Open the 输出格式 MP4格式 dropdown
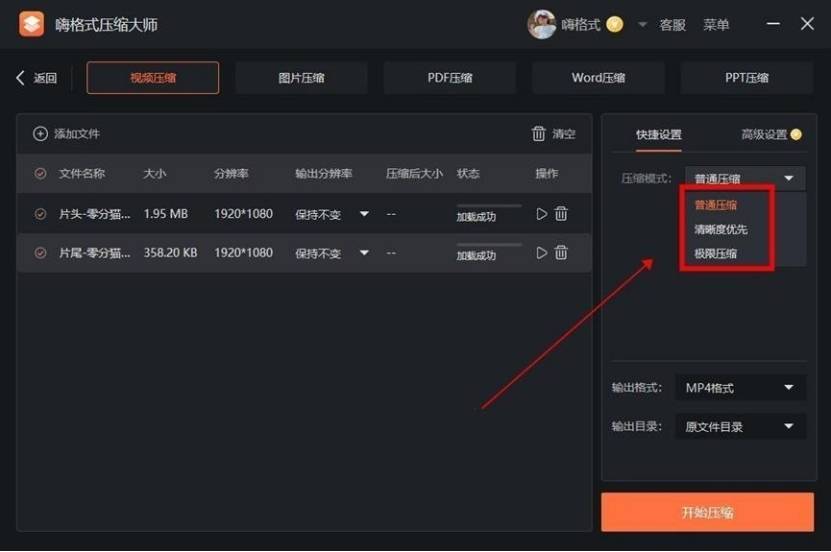This screenshot has width=831, height=552. click(740, 388)
